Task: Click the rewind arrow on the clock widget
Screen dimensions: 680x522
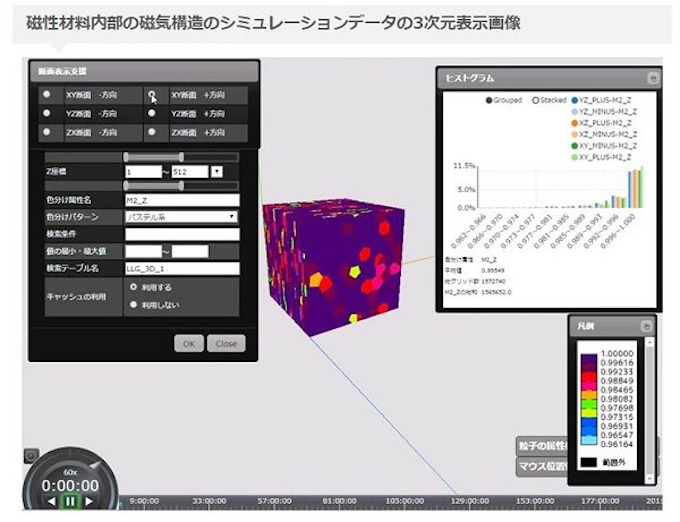Action: pos(51,501)
